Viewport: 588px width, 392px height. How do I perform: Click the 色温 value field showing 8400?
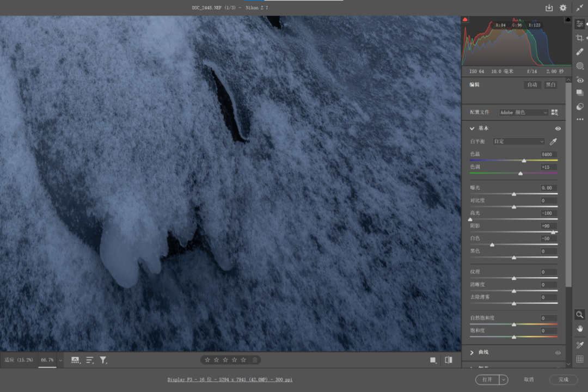click(x=548, y=155)
